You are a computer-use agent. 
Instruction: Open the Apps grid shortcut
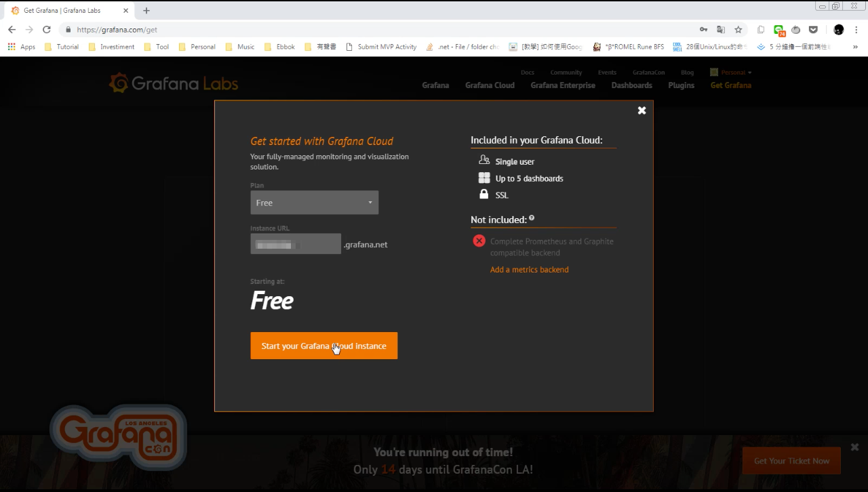21,47
